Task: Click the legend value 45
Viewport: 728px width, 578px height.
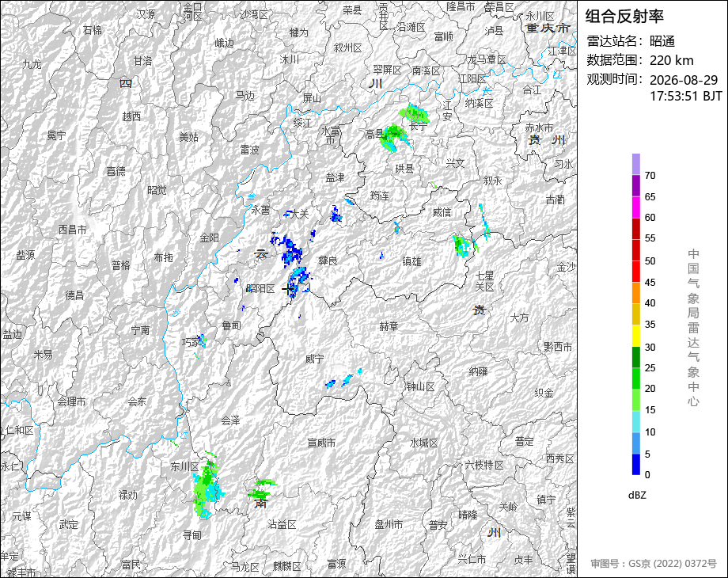Action: tap(650, 283)
